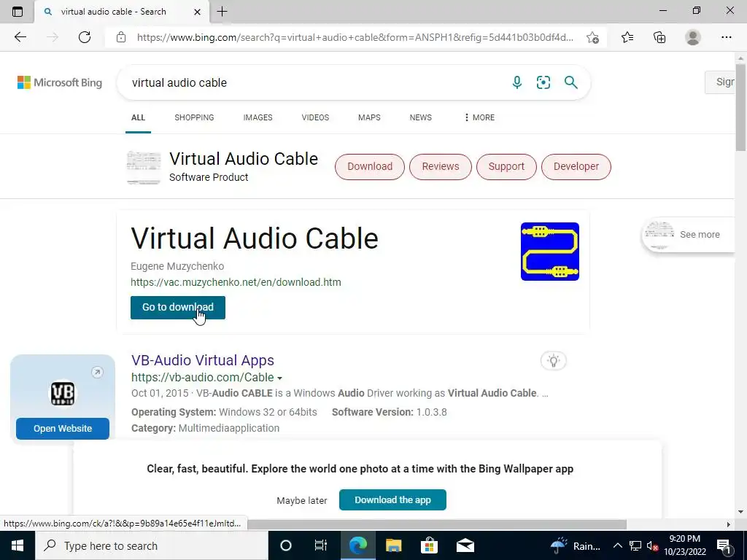
Task: Open Cortana circle on taskbar
Action: (x=285, y=545)
